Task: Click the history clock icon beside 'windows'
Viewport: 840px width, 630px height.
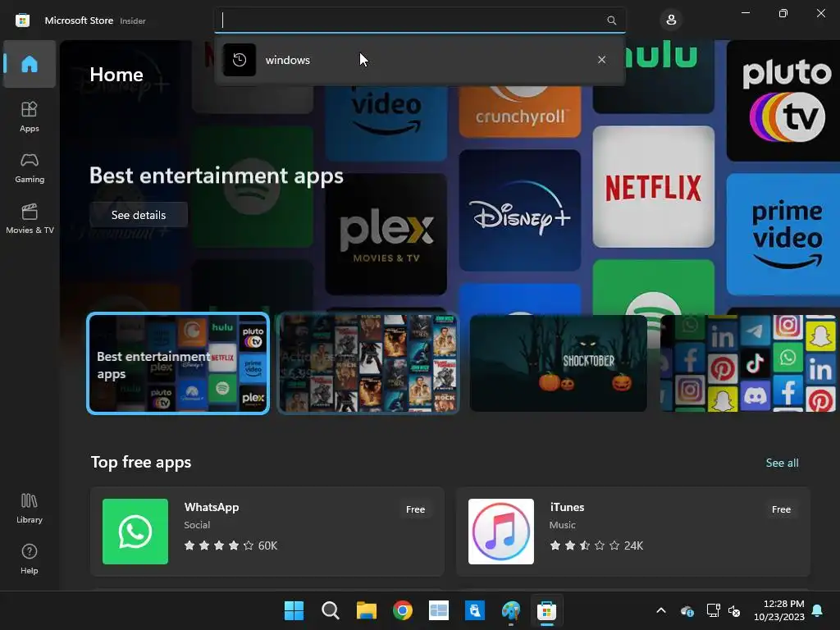Action: click(240, 59)
